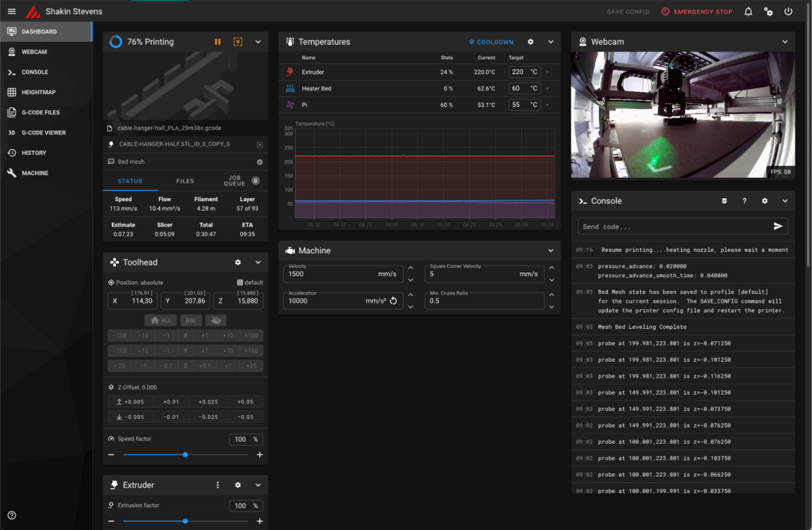Viewport: 812px width, 530px height.
Task: Send console command with arrow icon
Action: [778, 227]
